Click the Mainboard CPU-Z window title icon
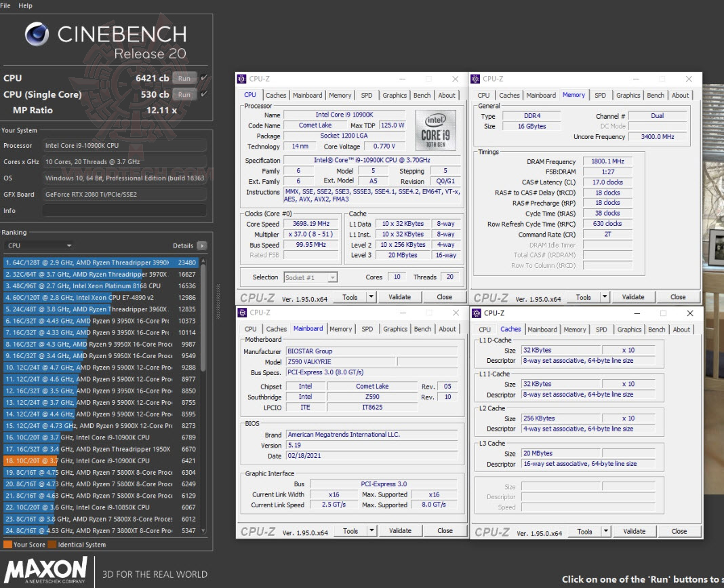Screen dimensions: 724x588 click(x=242, y=313)
